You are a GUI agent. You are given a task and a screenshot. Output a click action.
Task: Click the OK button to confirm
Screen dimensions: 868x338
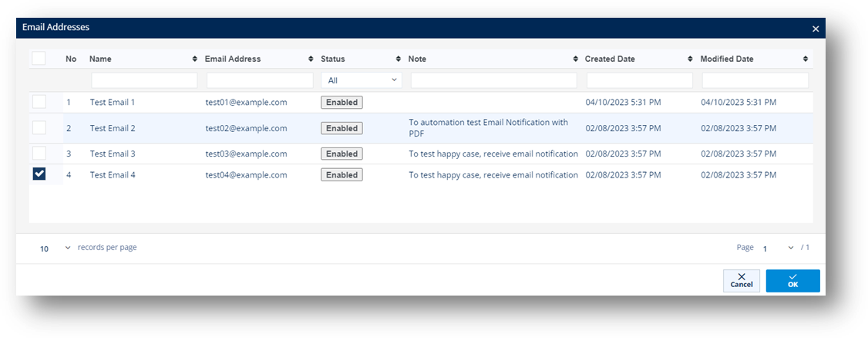coord(792,281)
